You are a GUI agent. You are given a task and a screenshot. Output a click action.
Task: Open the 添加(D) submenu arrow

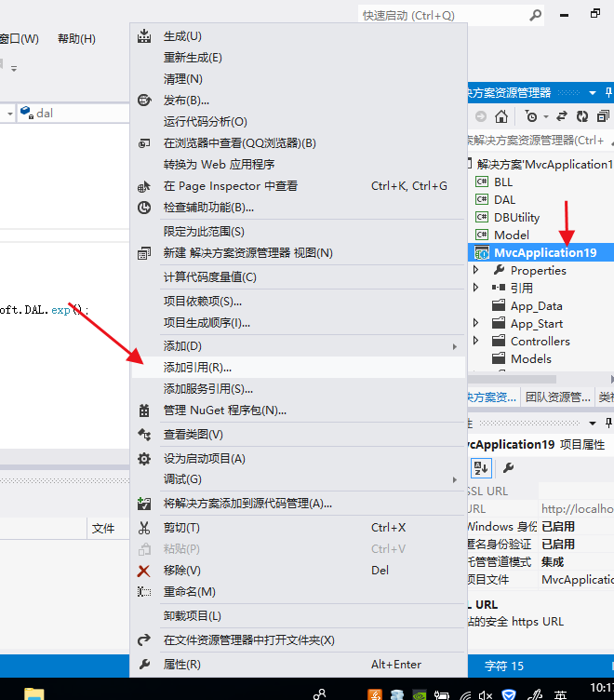tap(454, 346)
